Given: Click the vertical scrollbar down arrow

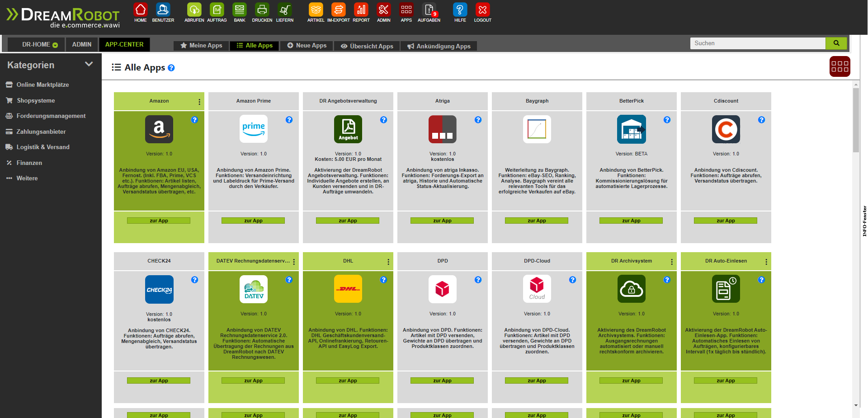Looking at the screenshot, I should (x=856, y=405).
